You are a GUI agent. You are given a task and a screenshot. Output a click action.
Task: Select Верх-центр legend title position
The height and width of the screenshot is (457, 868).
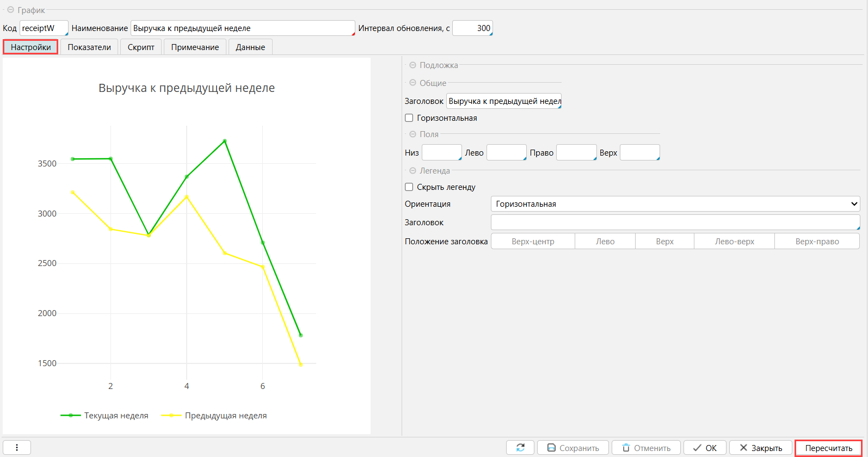(x=533, y=242)
